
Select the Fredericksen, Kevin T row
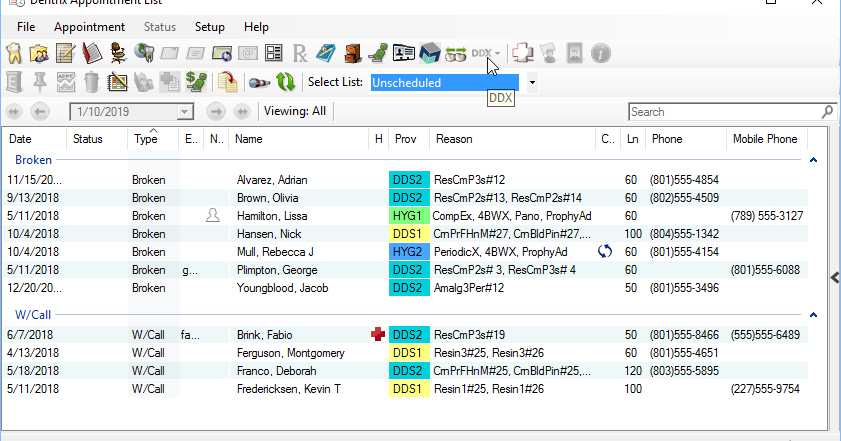coord(405,389)
